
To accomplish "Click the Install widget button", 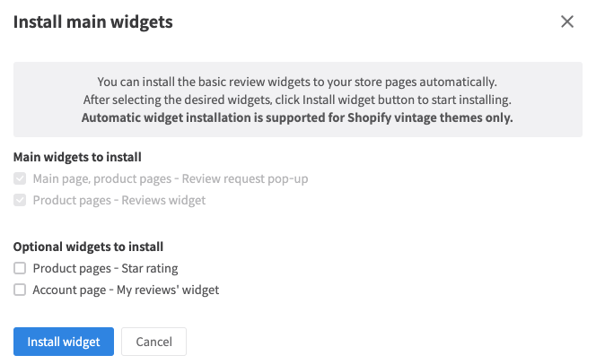I will pyautogui.click(x=64, y=342).
